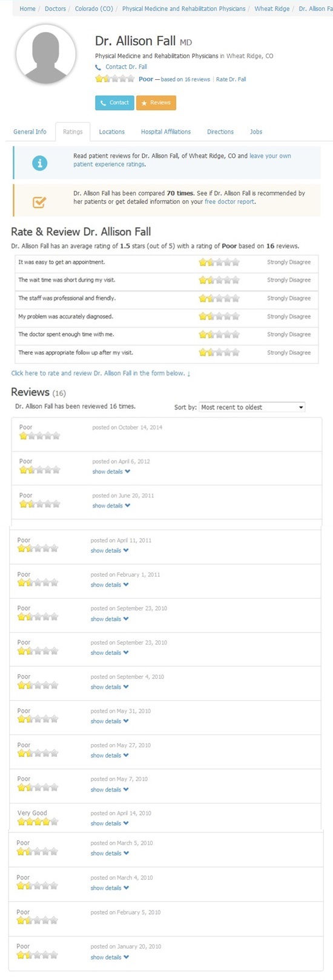Expand show details for April 14, 2010 review
This screenshot has height=980, width=333.
[110, 823]
